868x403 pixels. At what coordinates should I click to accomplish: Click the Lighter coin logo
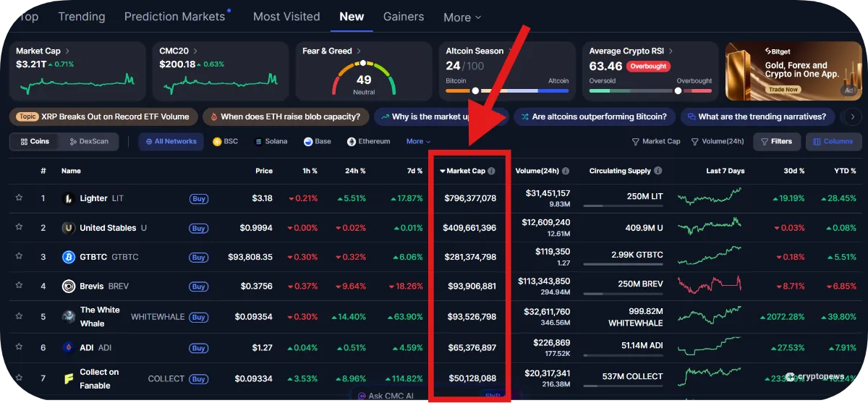(69, 198)
